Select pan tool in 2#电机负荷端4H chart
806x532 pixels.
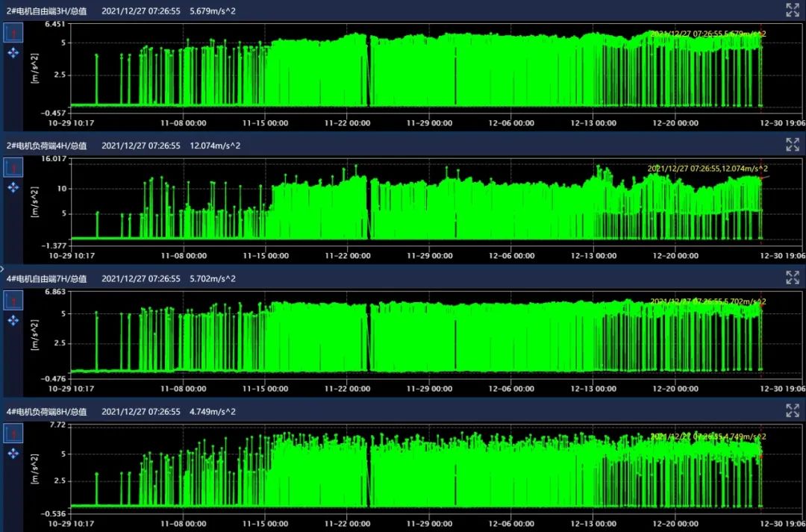(x=13, y=187)
